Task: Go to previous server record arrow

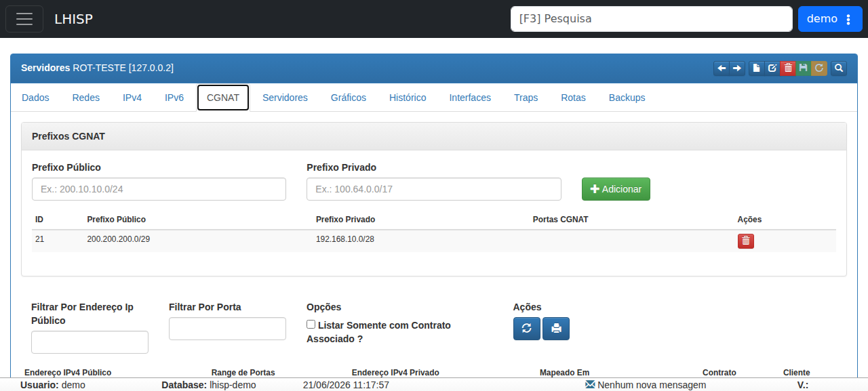Action: coord(722,68)
